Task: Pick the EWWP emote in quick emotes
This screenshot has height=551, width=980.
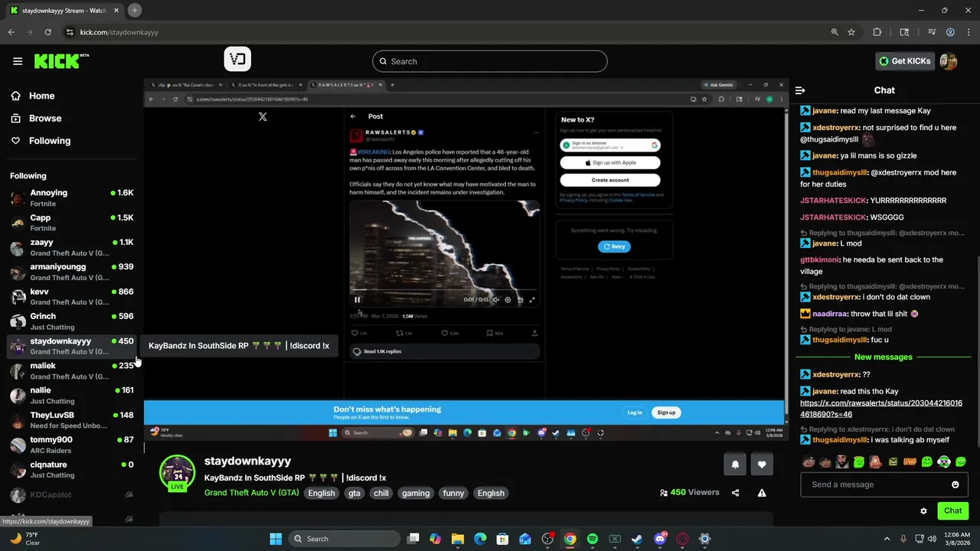Action: tap(910, 461)
